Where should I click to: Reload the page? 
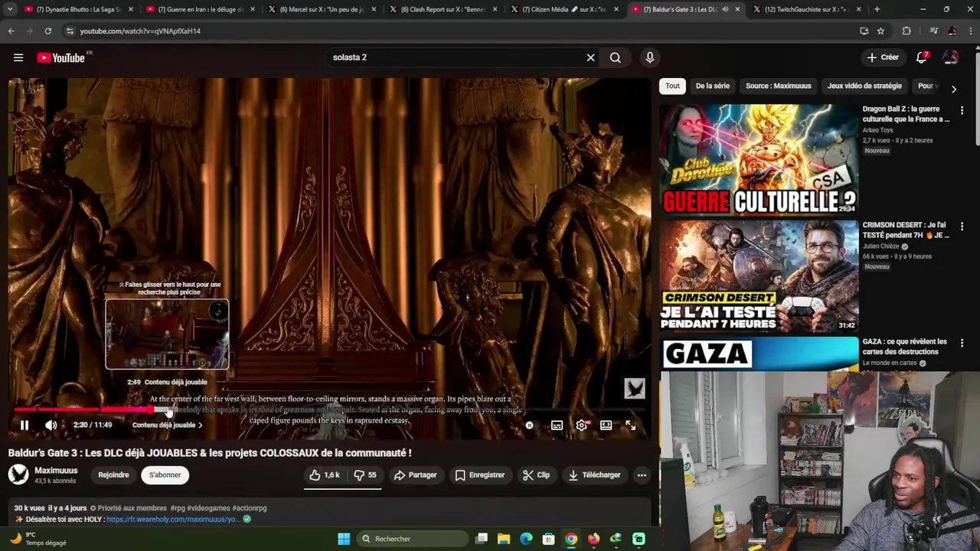point(47,31)
